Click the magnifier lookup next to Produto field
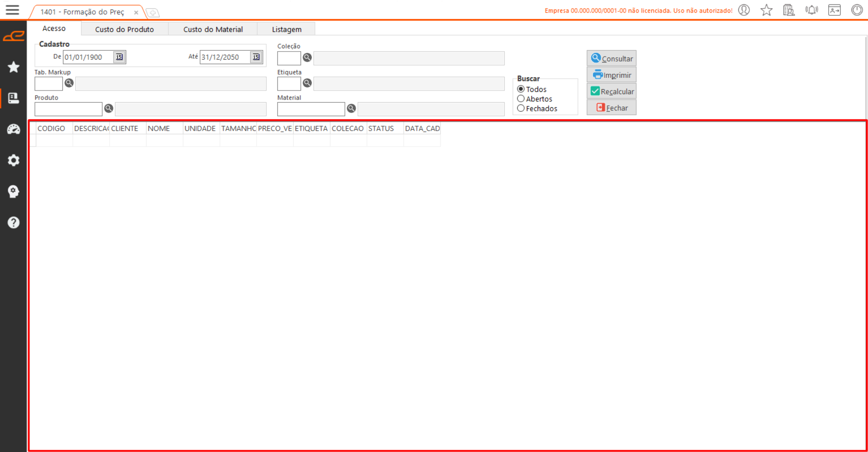This screenshot has width=868, height=452. pyautogui.click(x=109, y=109)
